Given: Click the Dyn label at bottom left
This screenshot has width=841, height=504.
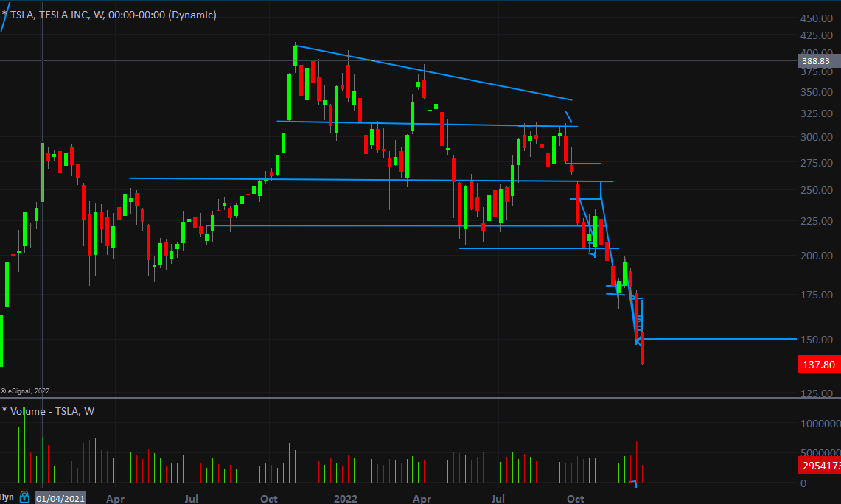Looking at the screenshot, I should pyautogui.click(x=7, y=497).
